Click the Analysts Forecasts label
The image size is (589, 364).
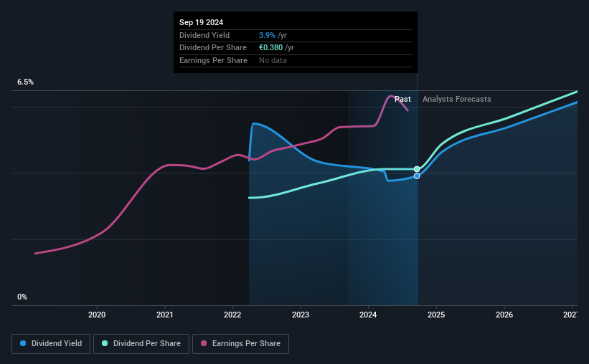pos(457,99)
